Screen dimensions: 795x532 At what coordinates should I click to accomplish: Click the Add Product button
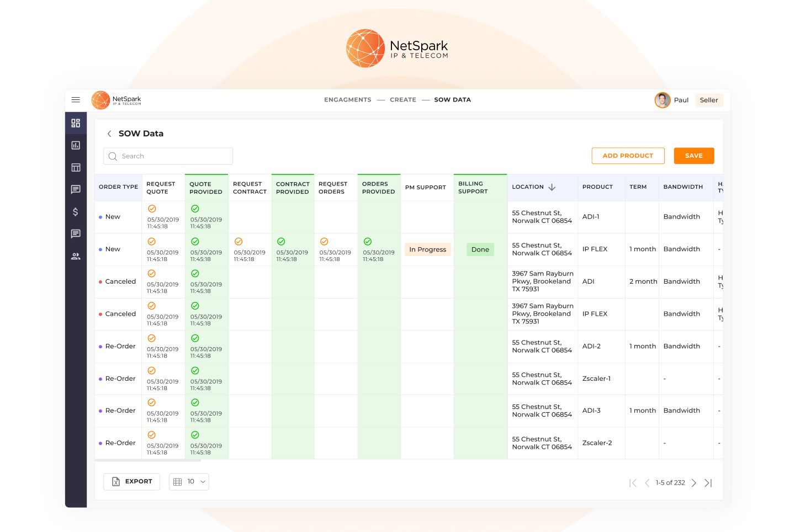628,156
